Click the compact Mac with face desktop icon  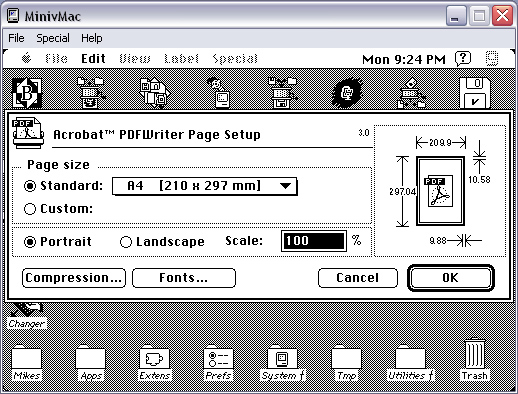pyautogui.click(x=219, y=93)
